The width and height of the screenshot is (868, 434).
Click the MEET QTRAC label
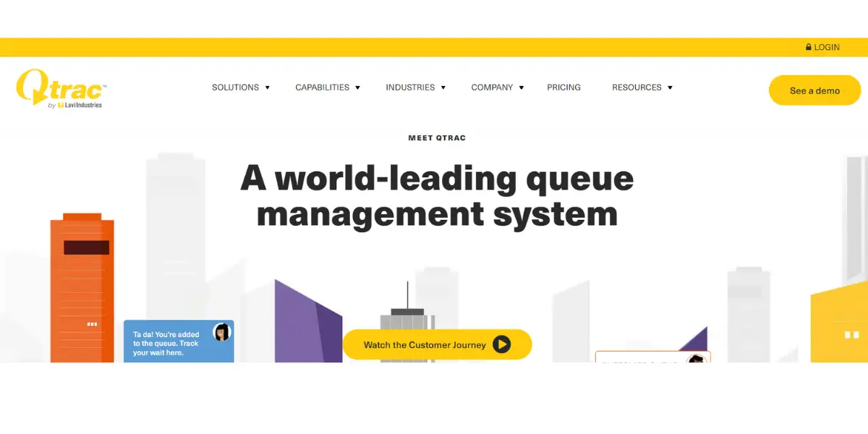(x=437, y=138)
